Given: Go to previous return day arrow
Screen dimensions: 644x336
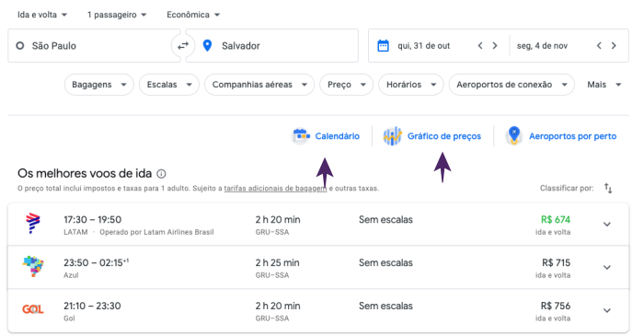Looking at the screenshot, I should click(599, 46).
